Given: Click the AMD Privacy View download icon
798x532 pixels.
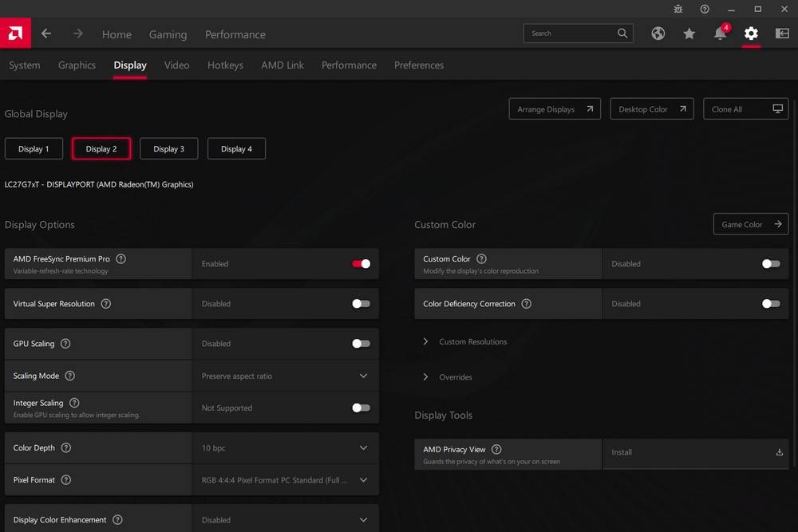Looking at the screenshot, I should click(x=779, y=452).
